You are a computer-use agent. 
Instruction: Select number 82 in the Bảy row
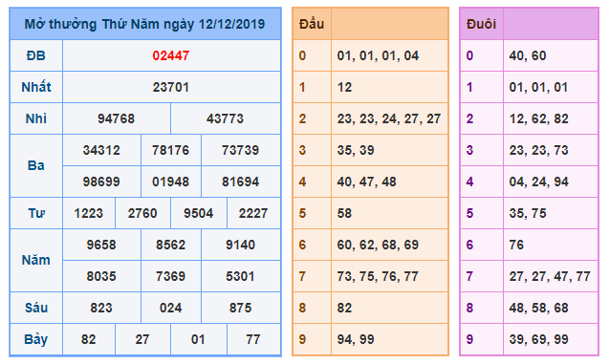[x=89, y=339]
